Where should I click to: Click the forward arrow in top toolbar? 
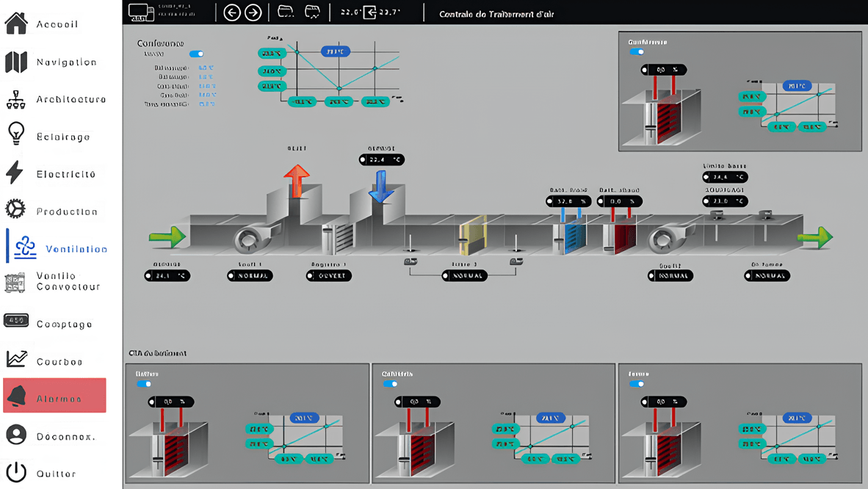tap(253, 12)
